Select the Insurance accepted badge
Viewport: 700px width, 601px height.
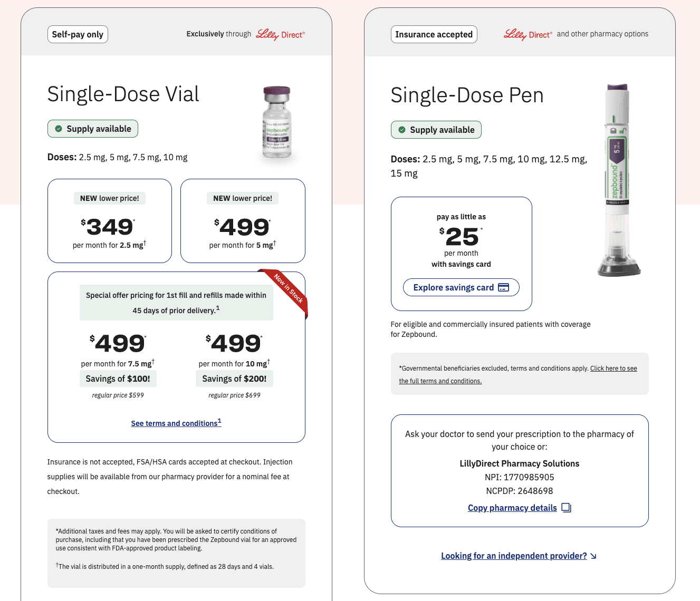coord(434,34)
